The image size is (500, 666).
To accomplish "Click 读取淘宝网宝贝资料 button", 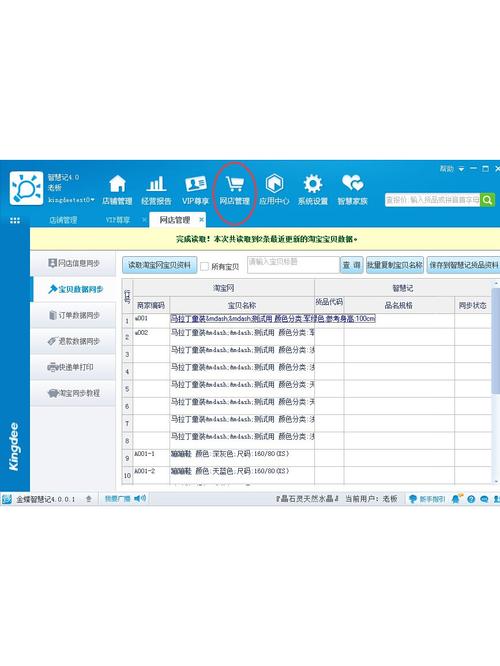I will pyautogui.click(x=160, y=265).
